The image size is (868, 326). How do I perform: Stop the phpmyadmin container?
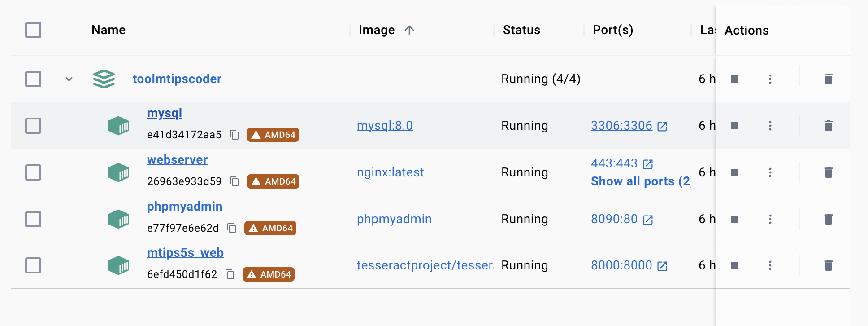coord(734,219)
